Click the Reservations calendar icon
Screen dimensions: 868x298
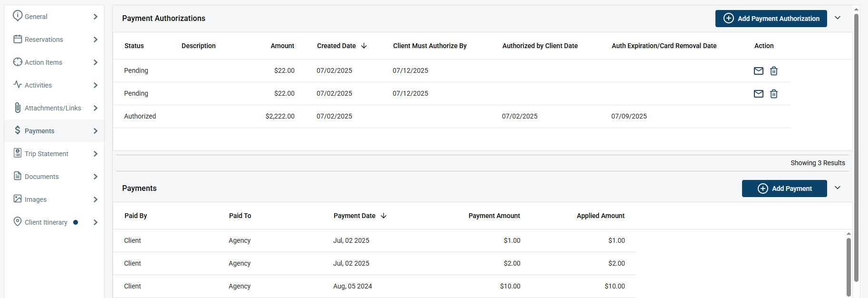coord(18,39)
